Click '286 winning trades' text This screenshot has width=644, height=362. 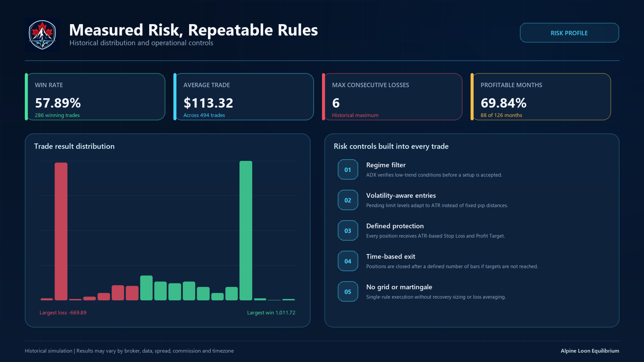click(57, 115)
